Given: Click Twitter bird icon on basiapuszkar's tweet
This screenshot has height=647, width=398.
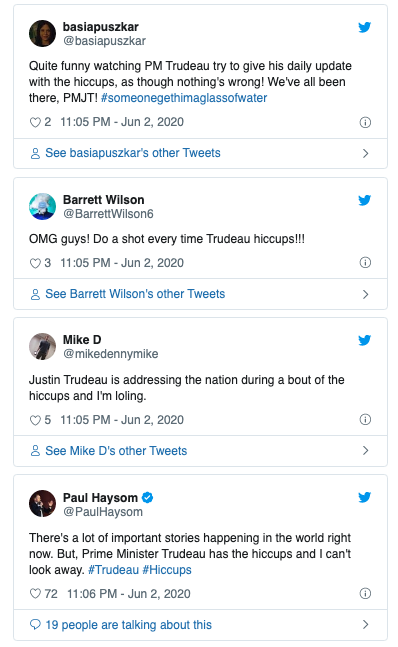Looking at the screenshot, I should (x=365, y=27).
